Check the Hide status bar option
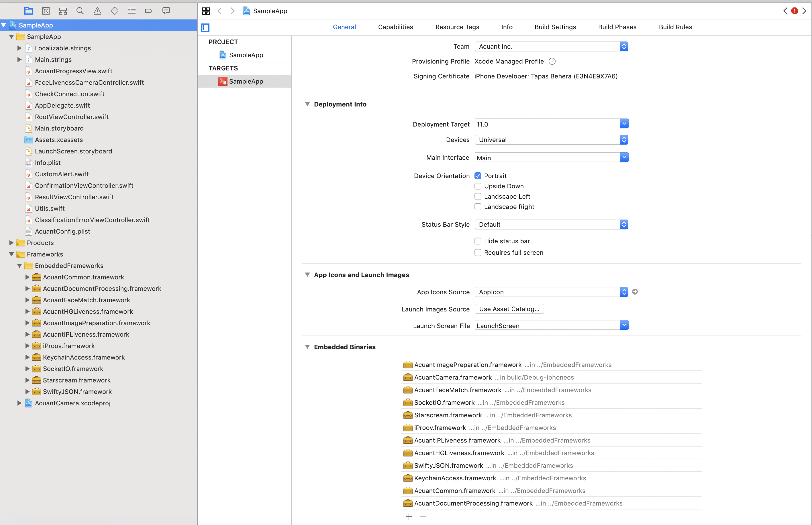This screenshot has width=812, height=525. (478, 241)
